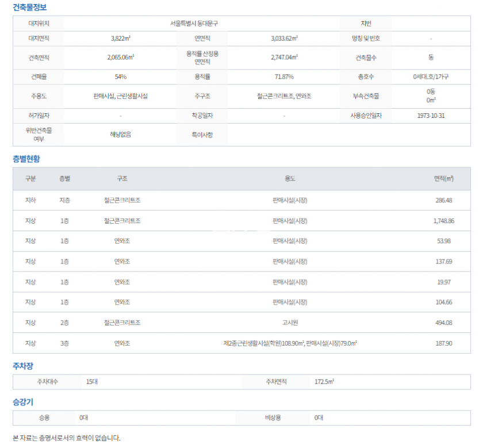
Task: Select the 연면적 value 3,033.62㎡
Action: coord(284,39)
